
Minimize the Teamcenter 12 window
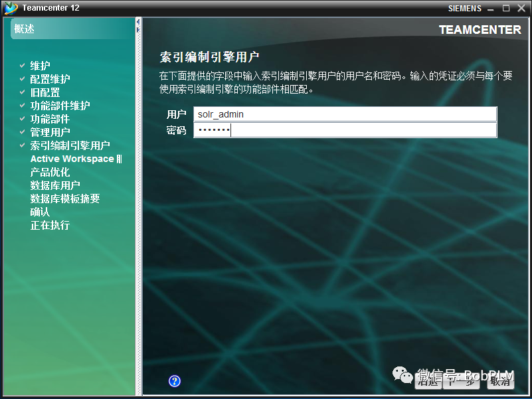pyautogui.click(x=491, y=9)
